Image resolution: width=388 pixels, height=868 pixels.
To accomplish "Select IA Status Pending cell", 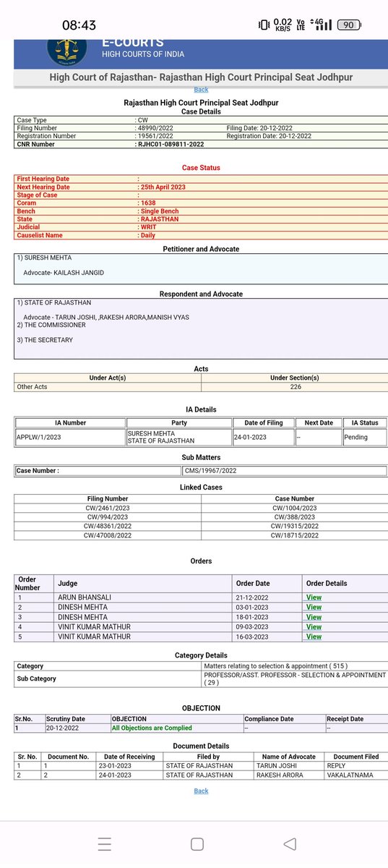I will pyautogui.click(x=364, y=437).
